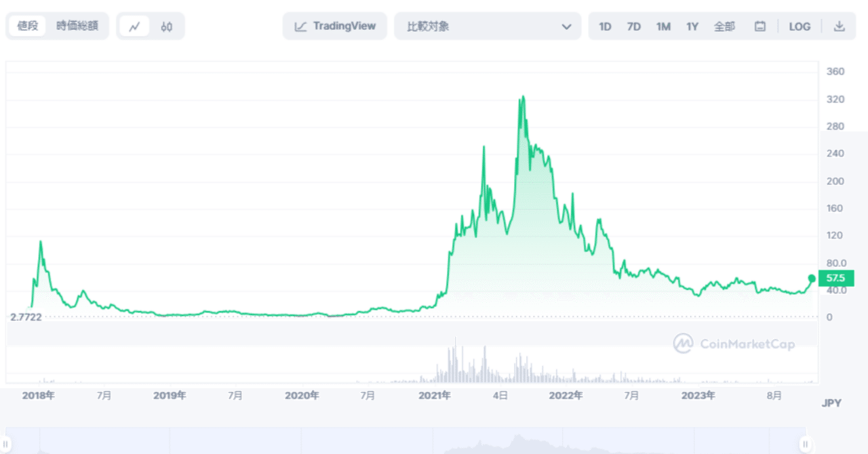Select the 1Y time range button

[692, 26]
